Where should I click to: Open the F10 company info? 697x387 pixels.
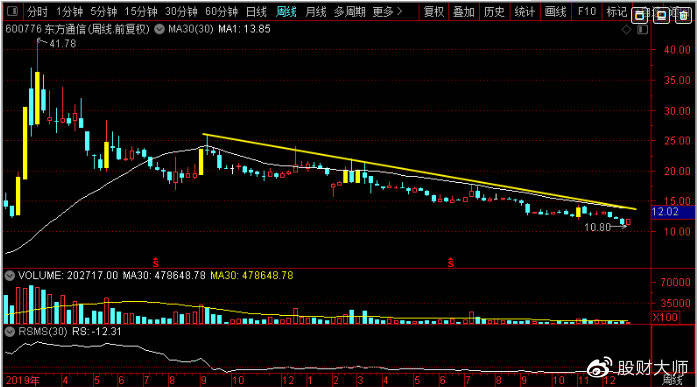(587, 12)
